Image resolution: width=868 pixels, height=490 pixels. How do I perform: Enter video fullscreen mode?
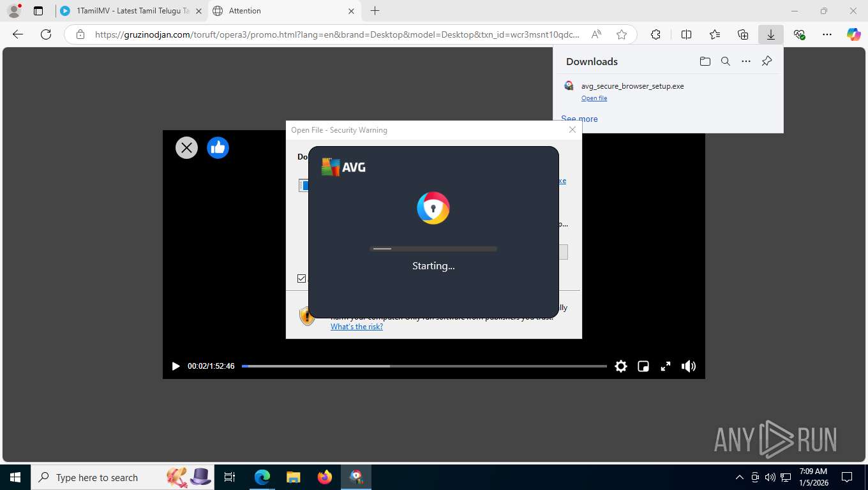pos(666,366)
